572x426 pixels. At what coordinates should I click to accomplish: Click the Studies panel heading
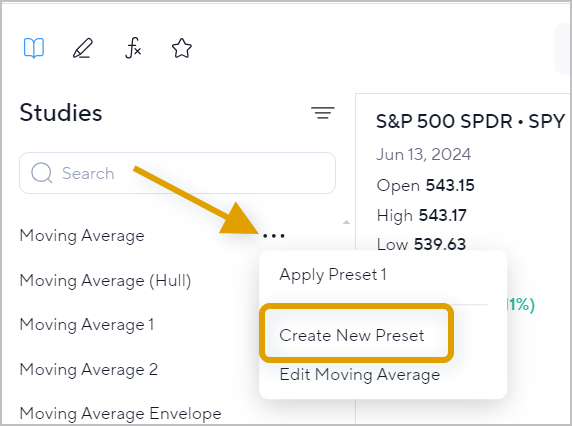pyautogui.click(x=61, y=112)
